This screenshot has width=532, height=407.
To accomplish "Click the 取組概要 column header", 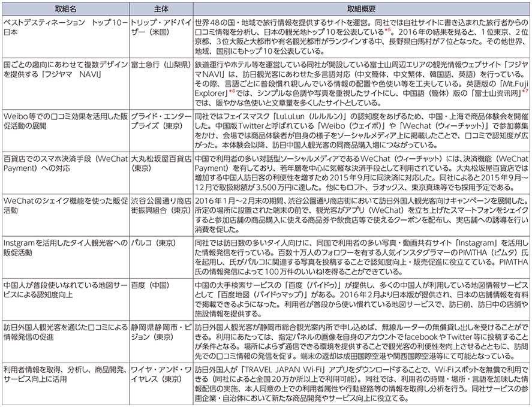I will (361, 9).
